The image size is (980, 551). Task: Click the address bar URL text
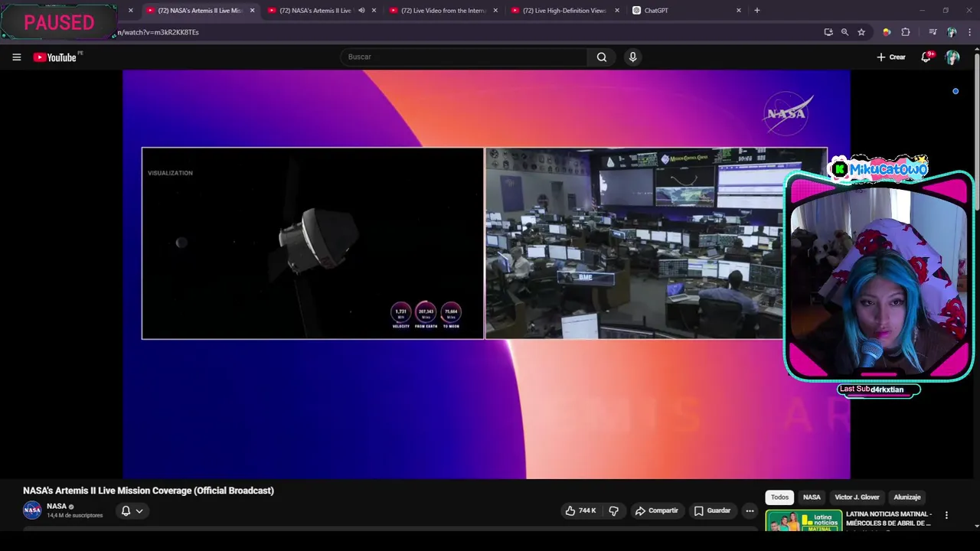click(x=158, y=32)
